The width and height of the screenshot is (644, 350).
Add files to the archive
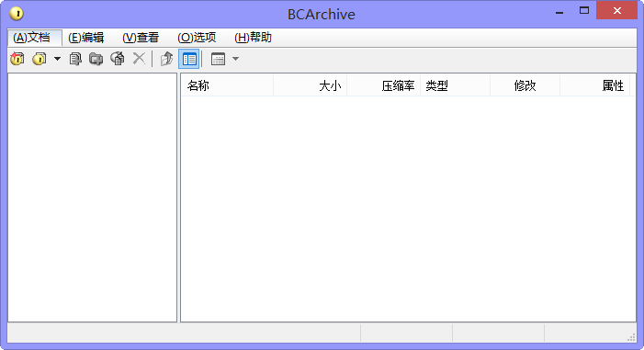[x=75, y=59]
